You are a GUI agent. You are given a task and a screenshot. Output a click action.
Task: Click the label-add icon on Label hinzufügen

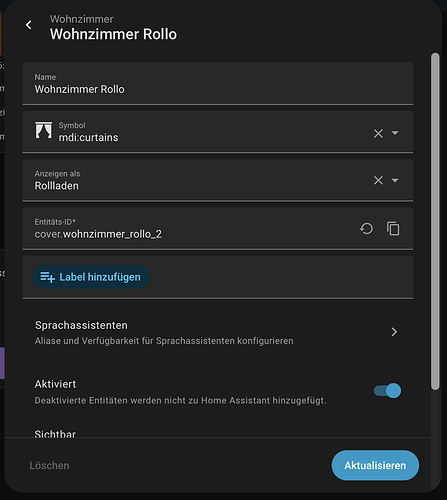47,277
